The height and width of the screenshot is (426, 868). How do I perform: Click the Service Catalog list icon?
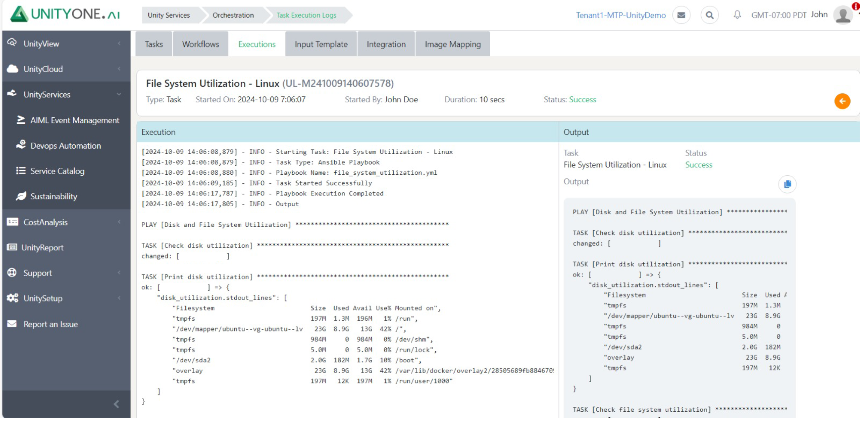21,170
